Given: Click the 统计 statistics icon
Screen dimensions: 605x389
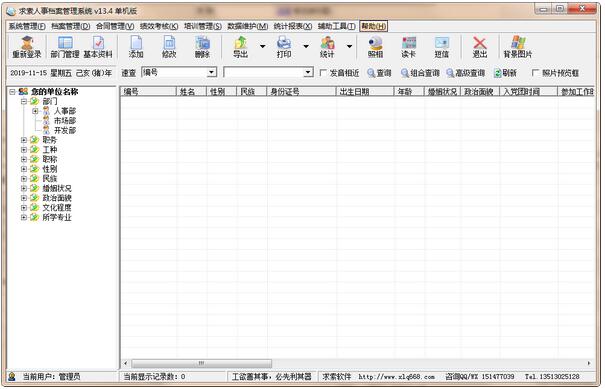Looking at the screenshot, I should 327,47.
